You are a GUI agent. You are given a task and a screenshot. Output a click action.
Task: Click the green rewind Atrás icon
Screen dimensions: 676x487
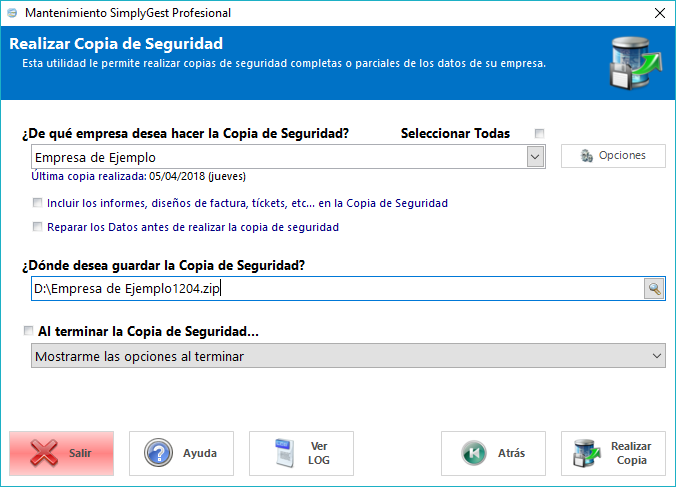point(474,453)
